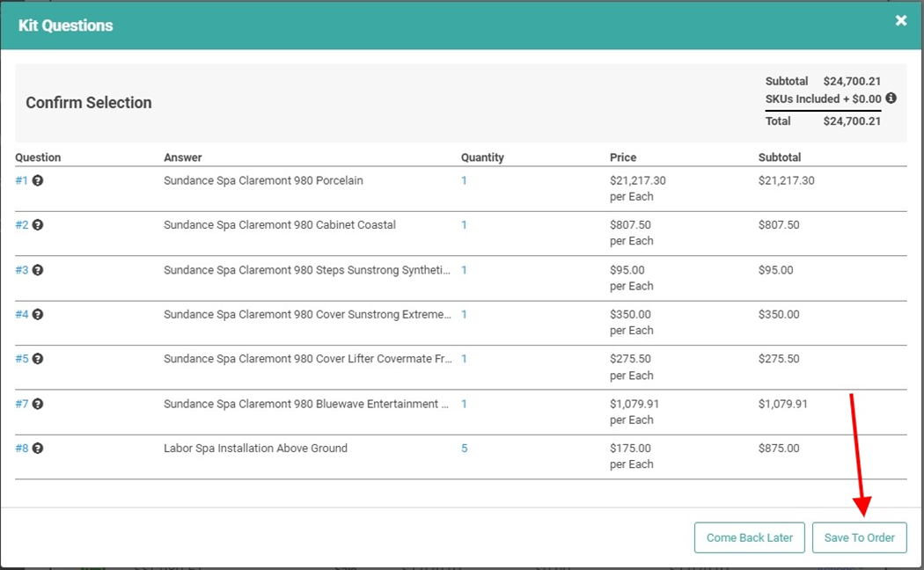Click the help icon beside question #8
This screenshot has width=924, height=570.
coord(38,448)
